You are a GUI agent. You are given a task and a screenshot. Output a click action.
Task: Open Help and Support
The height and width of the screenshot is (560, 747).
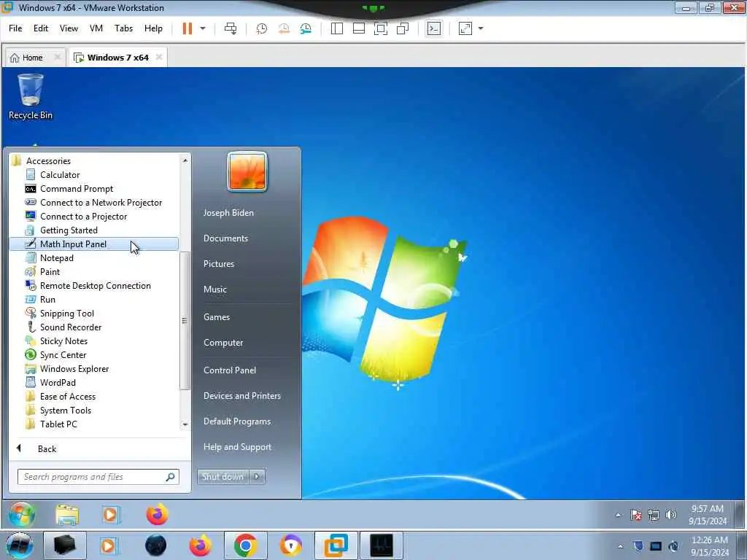point(237,447)
